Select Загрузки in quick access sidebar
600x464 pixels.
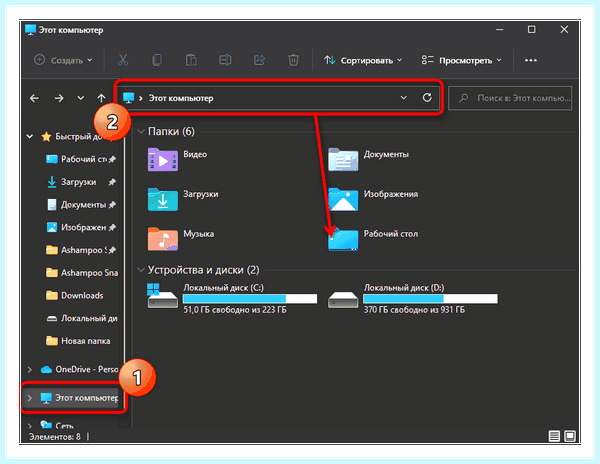click(x=81, y=182)
